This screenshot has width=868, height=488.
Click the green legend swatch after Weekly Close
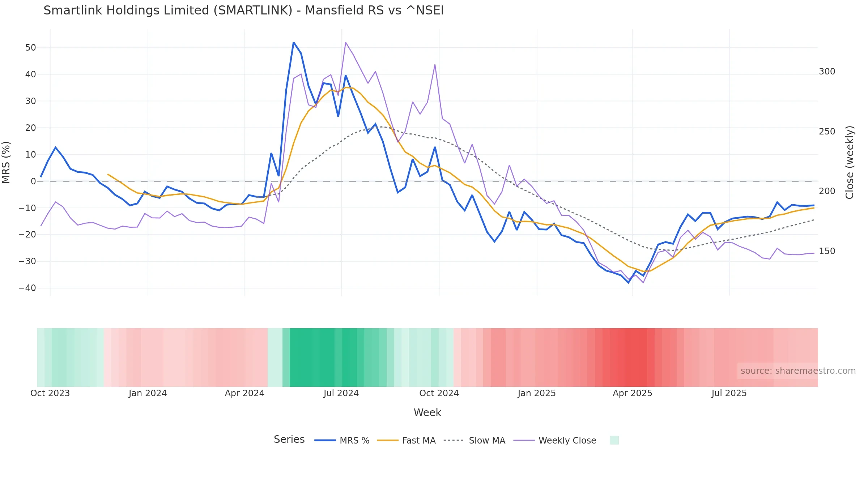[614, 440]
